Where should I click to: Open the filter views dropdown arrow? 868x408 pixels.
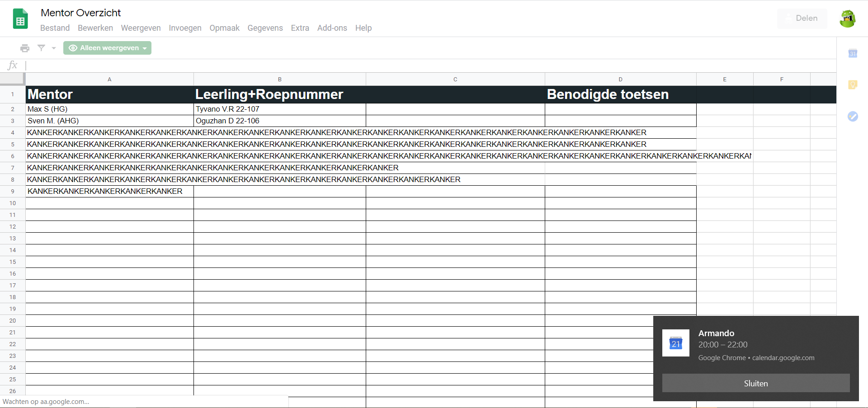54,48
